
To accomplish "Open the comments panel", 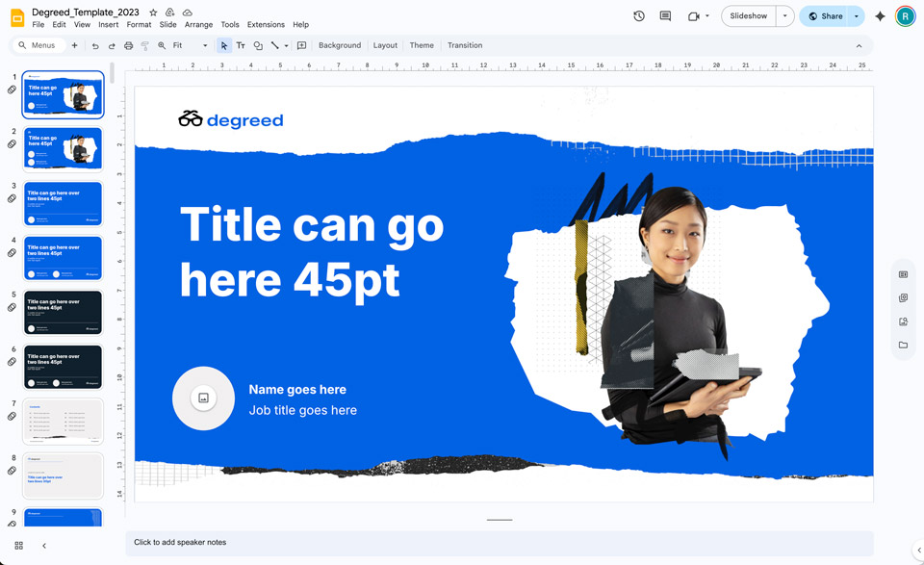I will tap(664, 14).
